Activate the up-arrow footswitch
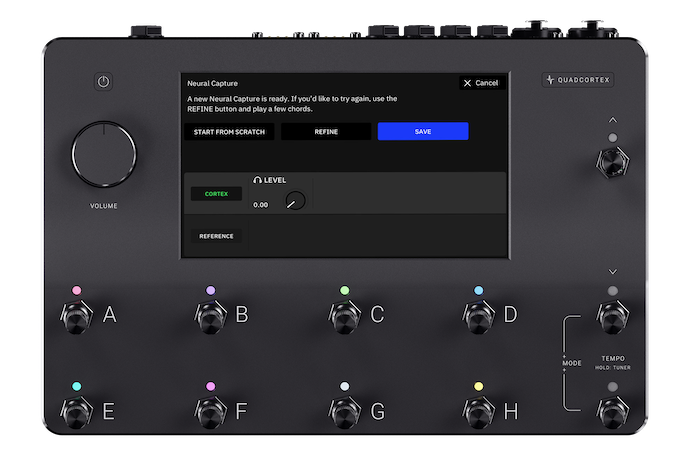The width and height of the screenshot is (700, 470). [x=612, y=162]
